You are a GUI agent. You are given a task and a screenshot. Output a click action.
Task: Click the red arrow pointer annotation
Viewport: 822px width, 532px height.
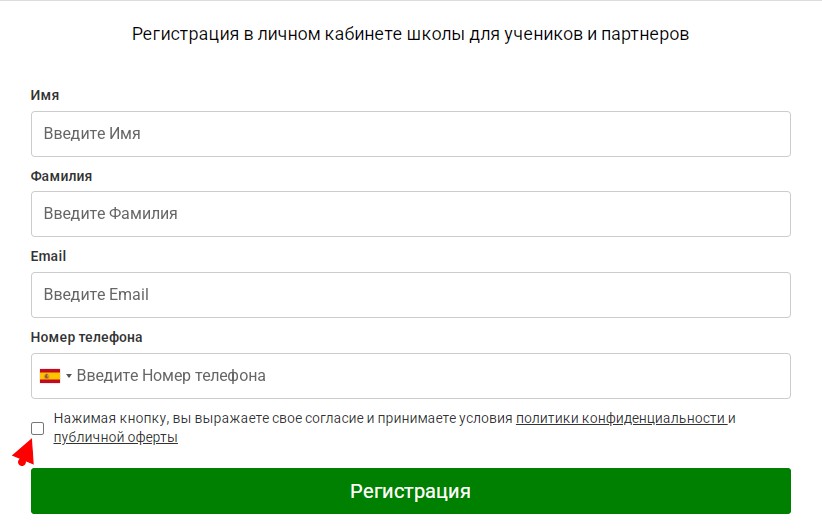click(24, 453)
